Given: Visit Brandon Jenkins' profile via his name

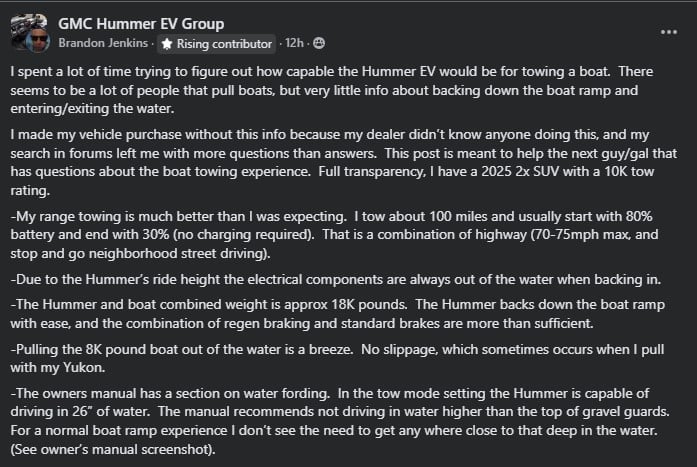Looking at the screenshot, I should (x=103, y=44).
